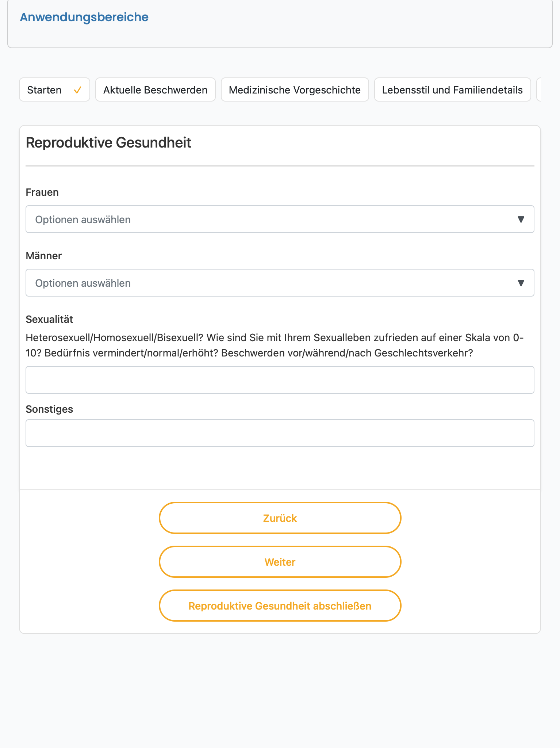This screenshot has width=560, height=748.
Task: Click the Reproduktive Gesundheit section heading
Action: 108,143
